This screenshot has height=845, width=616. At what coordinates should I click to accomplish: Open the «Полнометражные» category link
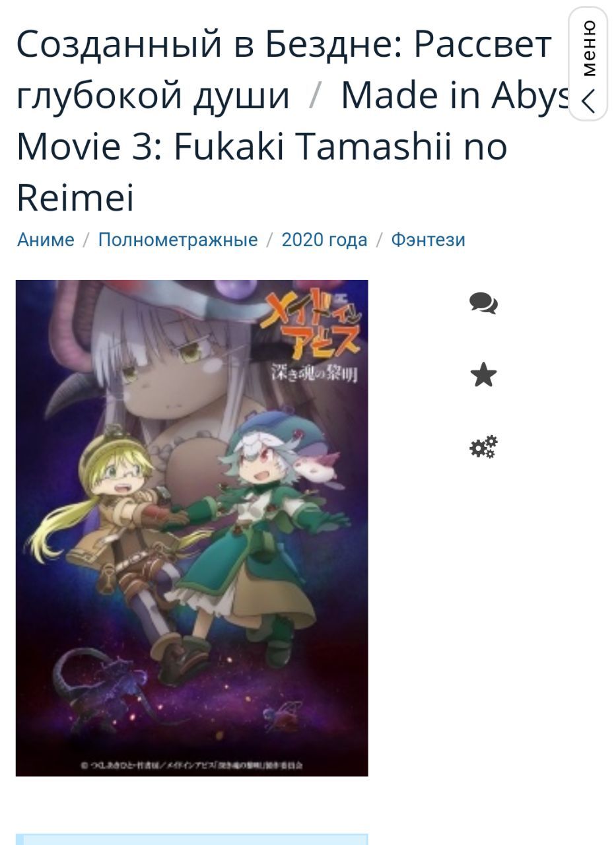pos(178,240)
